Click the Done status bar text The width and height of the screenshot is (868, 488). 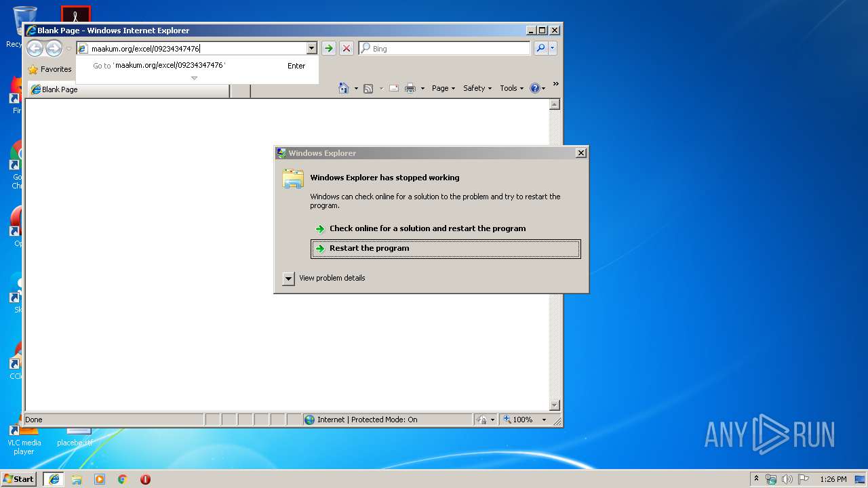[x=34, y=420]
